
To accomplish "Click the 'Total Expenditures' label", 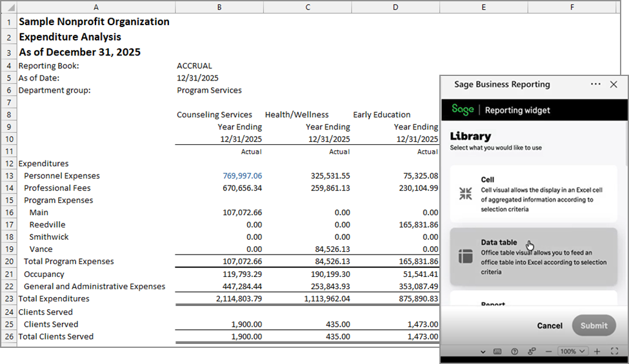I will pyautogui.click(x=54, y=299).
